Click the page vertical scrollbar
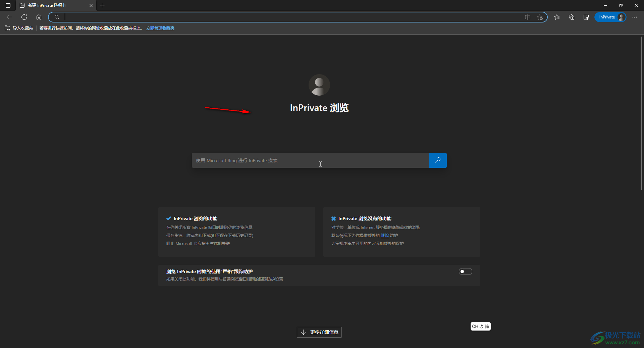Image resolution: width=644 pixels, height=348 pixels. tap(641, 113)
